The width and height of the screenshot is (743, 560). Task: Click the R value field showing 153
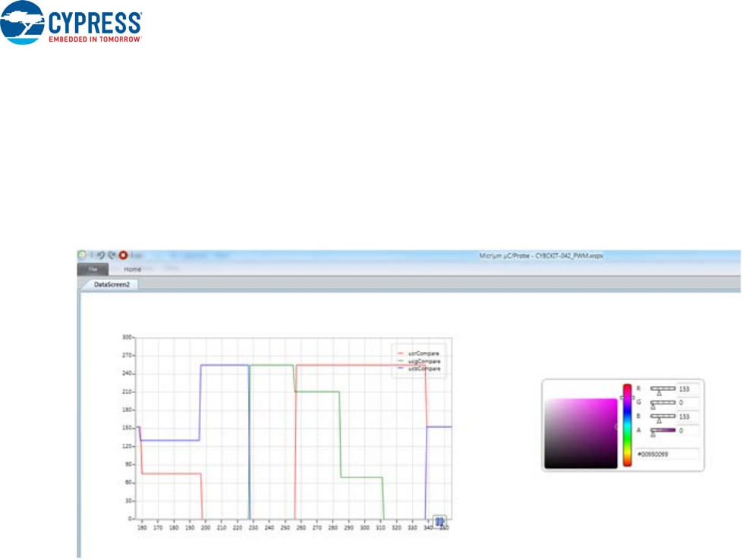pyautogui.click(x=688, y=389)
